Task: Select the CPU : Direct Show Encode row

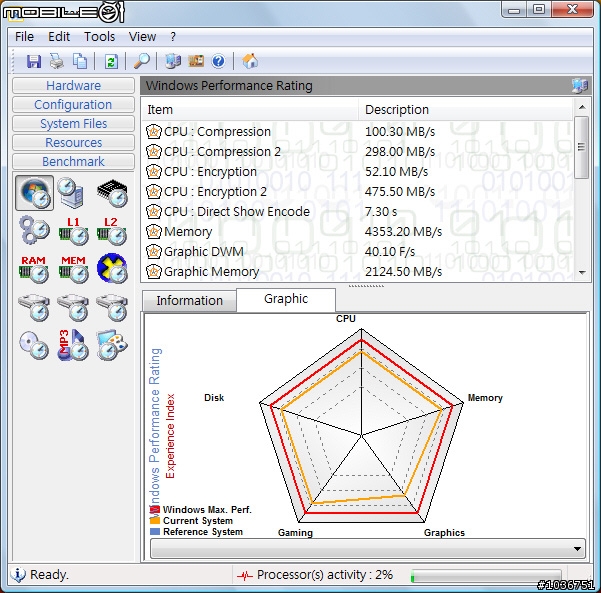Action: (358, 212)
